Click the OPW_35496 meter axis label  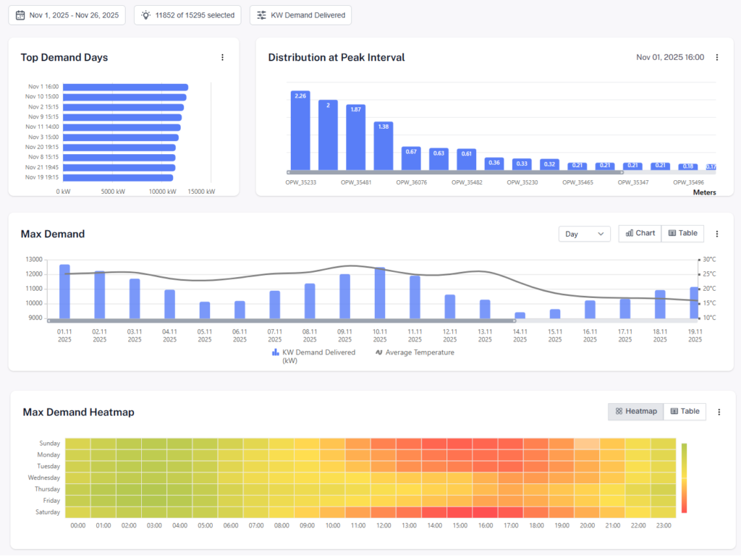[689, 182]
